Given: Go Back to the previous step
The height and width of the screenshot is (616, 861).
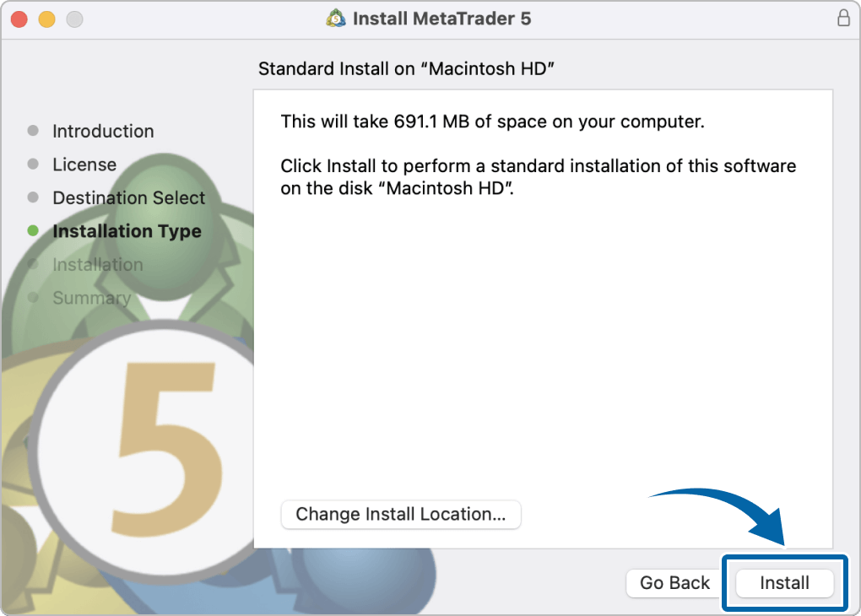Looking at the screenshot, I should click(x=674, y=582).
